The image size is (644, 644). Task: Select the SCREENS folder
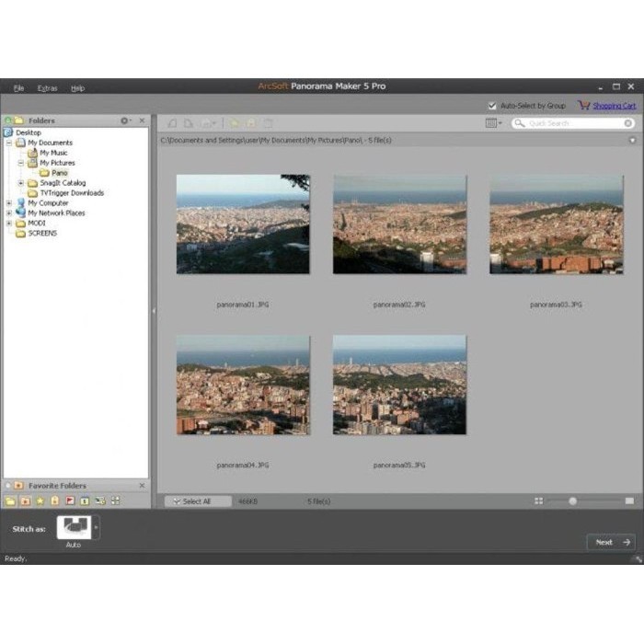click(42, 234)
